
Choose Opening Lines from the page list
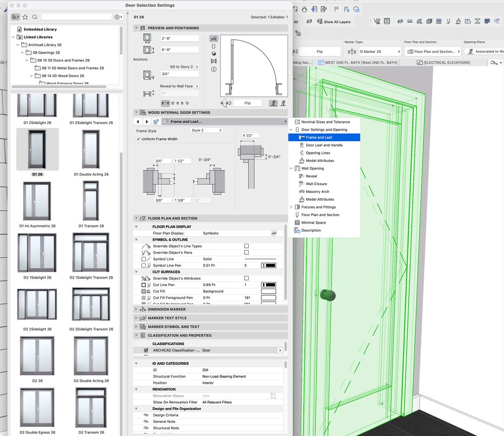click(x=318, y=153)
